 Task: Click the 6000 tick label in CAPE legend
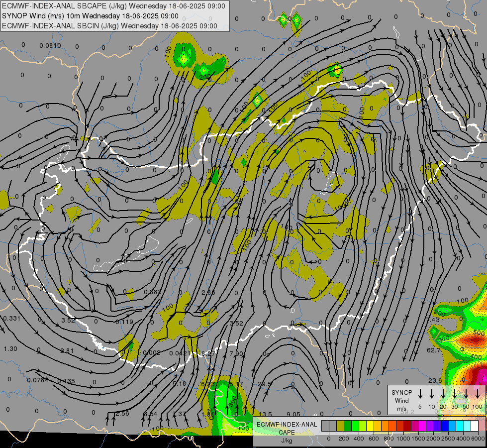pos(478,439)
